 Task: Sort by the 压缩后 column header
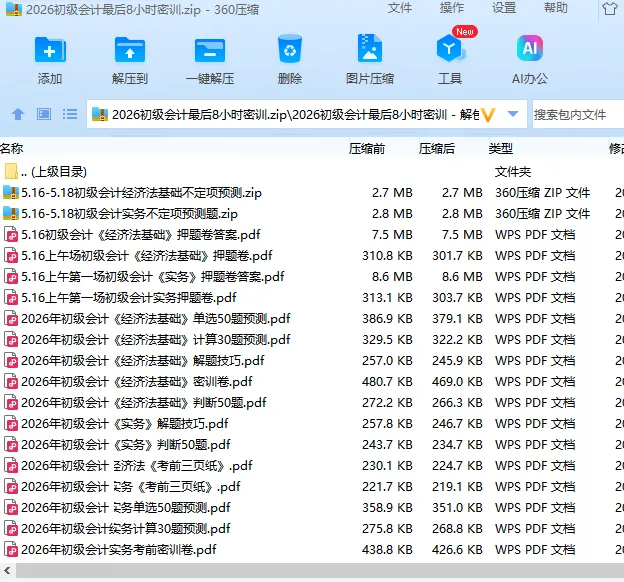point(437,148)
